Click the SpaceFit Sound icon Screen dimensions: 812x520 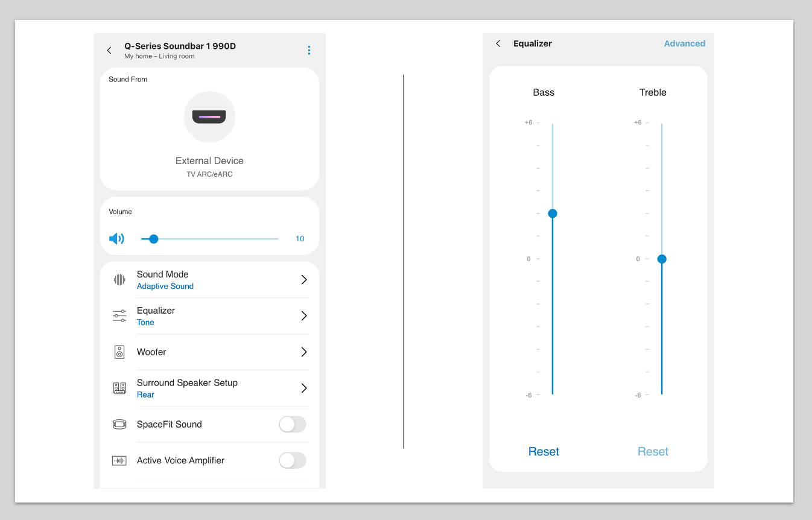click(119, 424)
